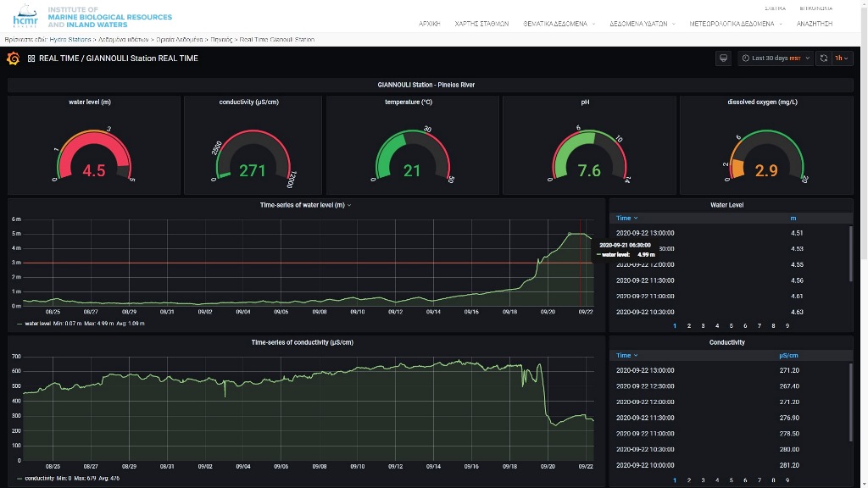Image resolution: width=868 pixels, height=488 pixels.
Task: Click the REAL TIME / GIANNOULI Station dashboard title
Action: [x=119, y=58]
